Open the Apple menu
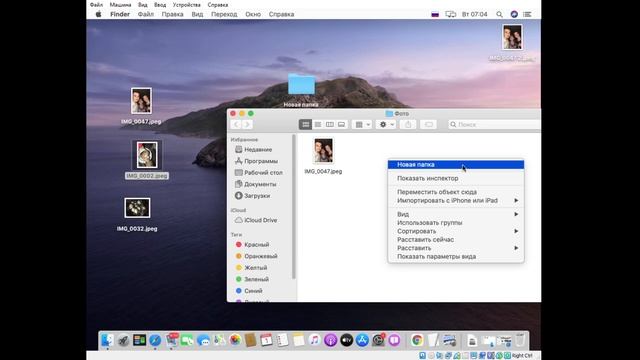 (98, 14)
